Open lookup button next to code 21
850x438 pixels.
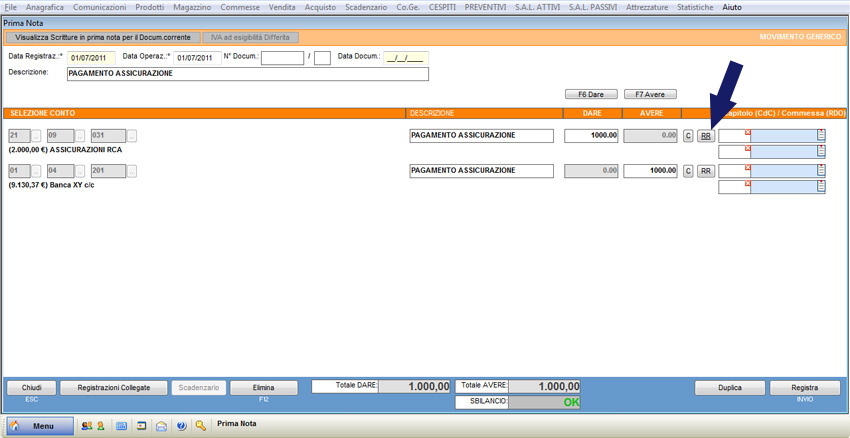point(37,136)
